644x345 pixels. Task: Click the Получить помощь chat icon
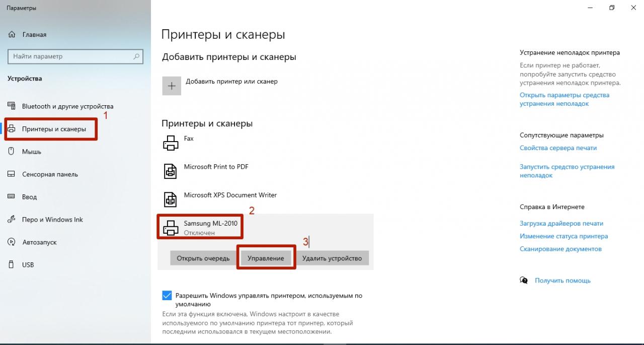(x=524, y=281)
